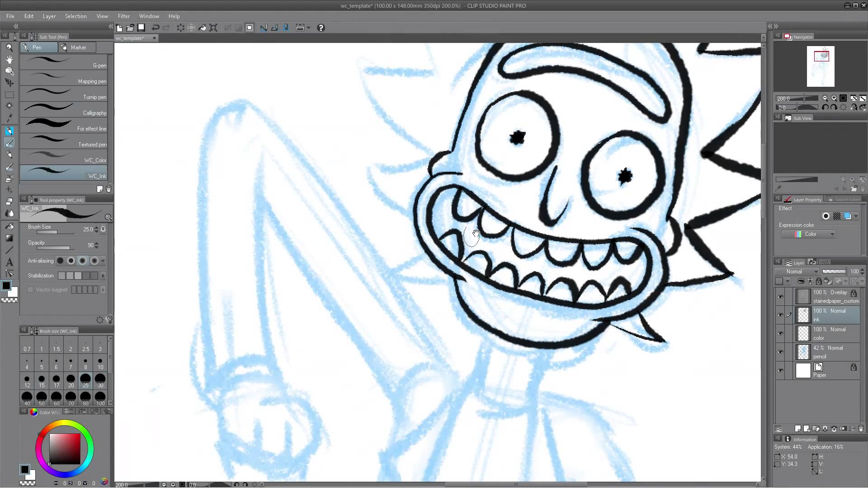Open the layer blending mode dropdown showing Normal

(797, 272)
